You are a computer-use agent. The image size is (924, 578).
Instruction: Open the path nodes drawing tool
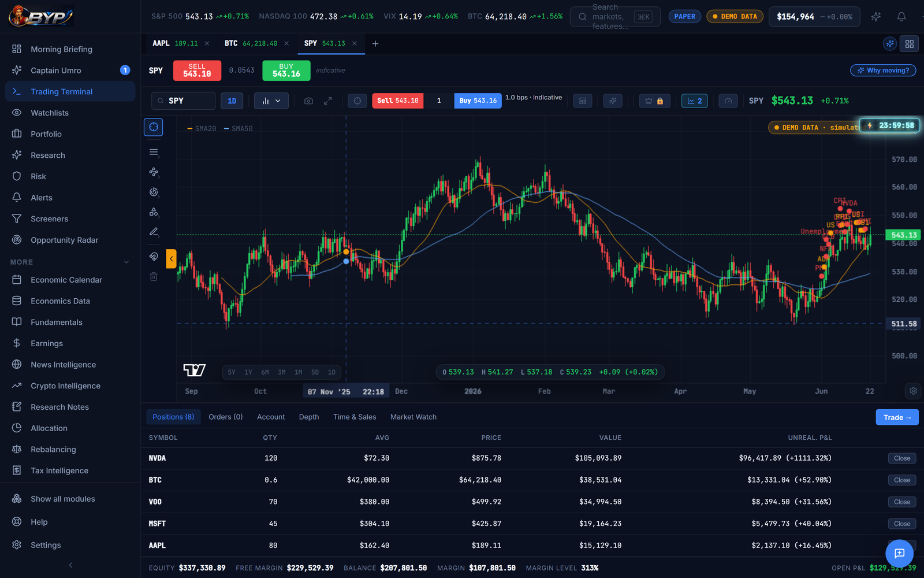pyautogui.click(x=154, y=172)
